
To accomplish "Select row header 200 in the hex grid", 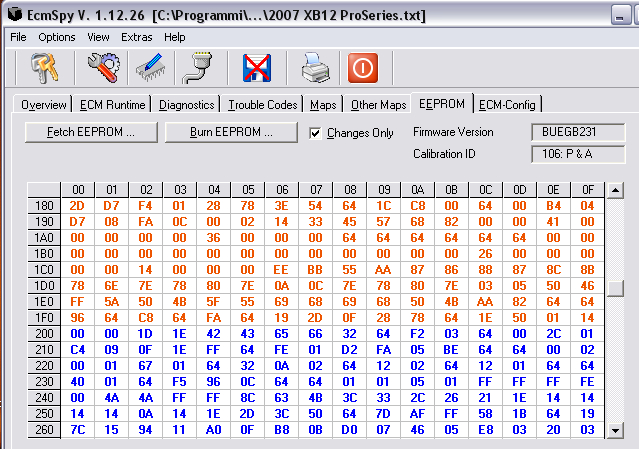I will 43,334.
